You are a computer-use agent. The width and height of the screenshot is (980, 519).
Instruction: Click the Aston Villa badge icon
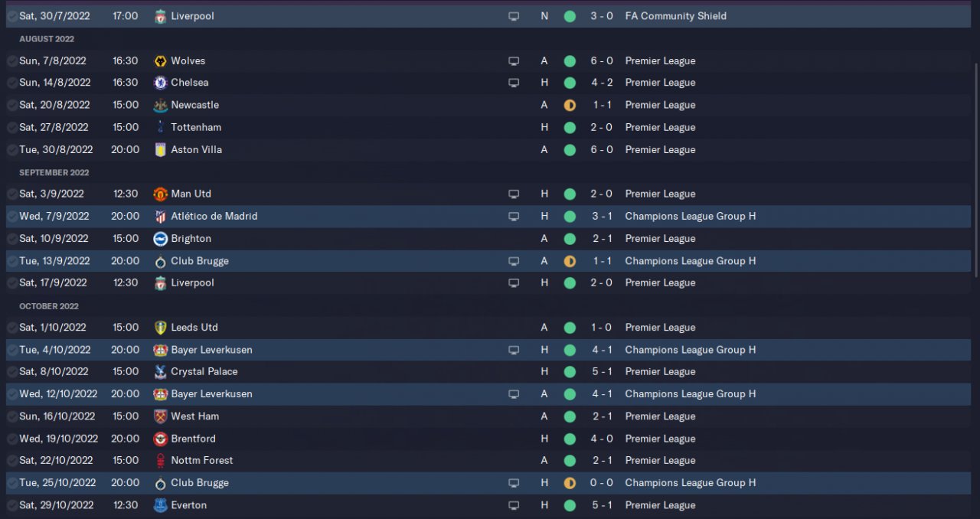point(160,150)
